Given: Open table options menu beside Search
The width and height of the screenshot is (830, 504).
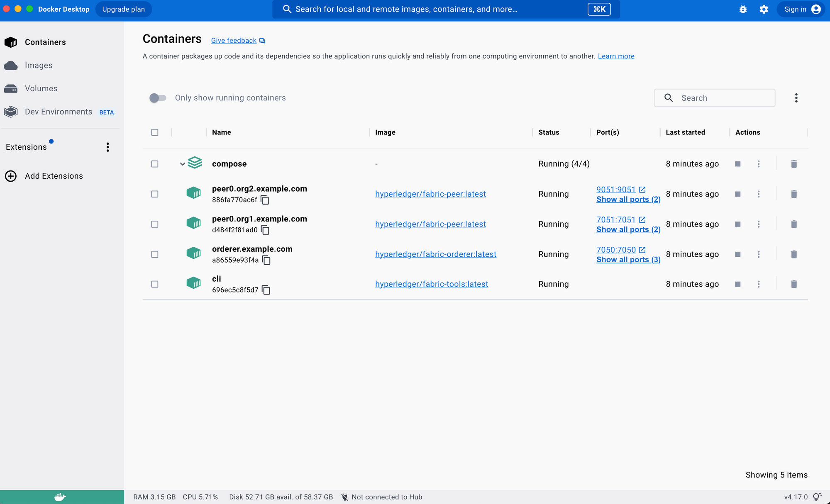Looking at the screenshot, I should (x=796, y=98).
